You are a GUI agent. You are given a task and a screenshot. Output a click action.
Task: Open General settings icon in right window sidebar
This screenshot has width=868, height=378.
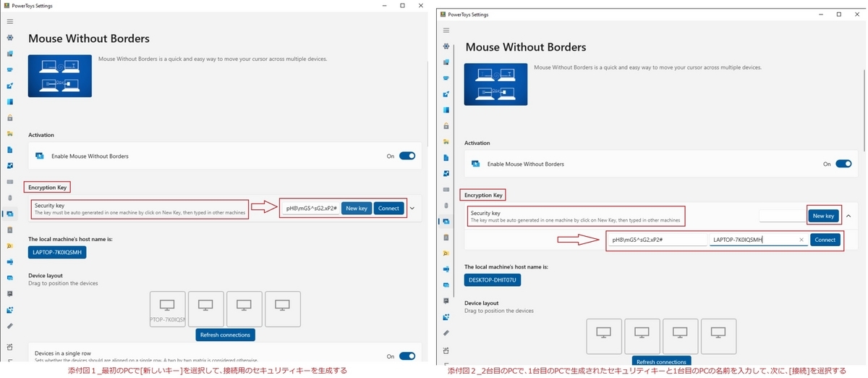(x=446, y=46)
